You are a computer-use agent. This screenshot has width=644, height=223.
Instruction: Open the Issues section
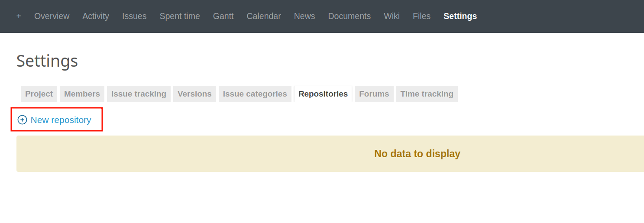[134, 16]
